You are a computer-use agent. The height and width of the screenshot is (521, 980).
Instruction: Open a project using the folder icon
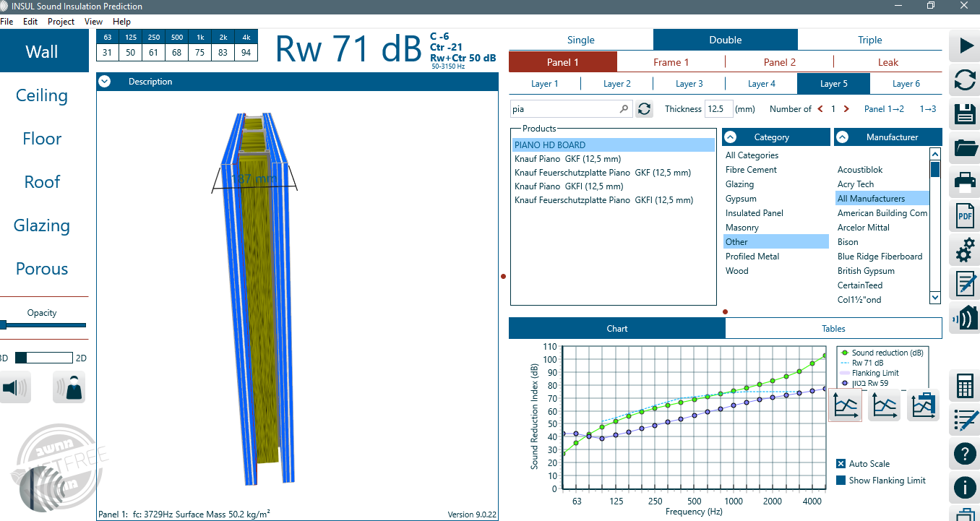click(965, 148)
